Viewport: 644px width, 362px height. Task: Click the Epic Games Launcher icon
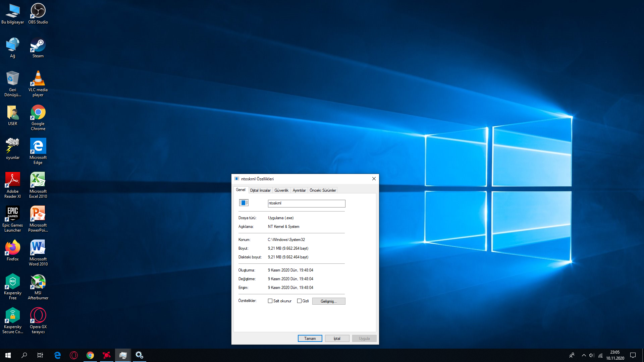12,217
